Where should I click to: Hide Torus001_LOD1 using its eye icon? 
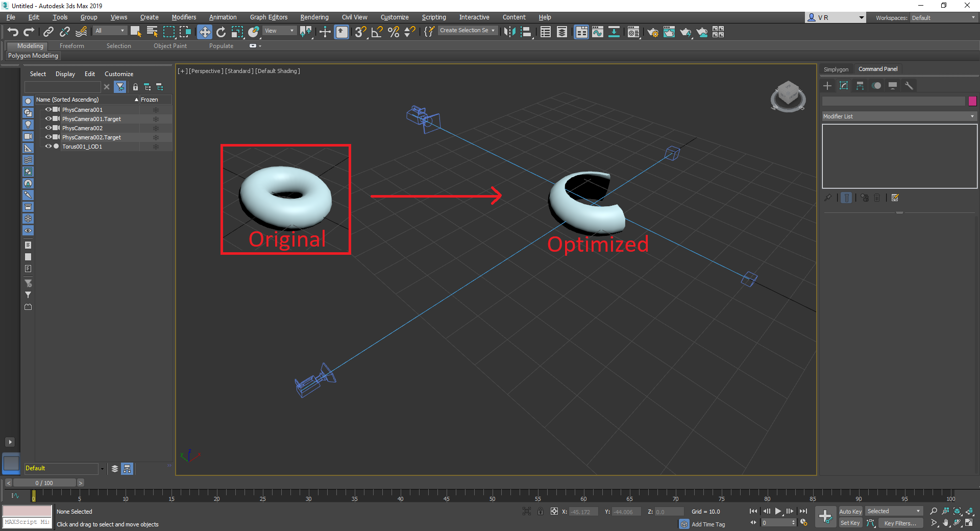[x=48, y=147]
